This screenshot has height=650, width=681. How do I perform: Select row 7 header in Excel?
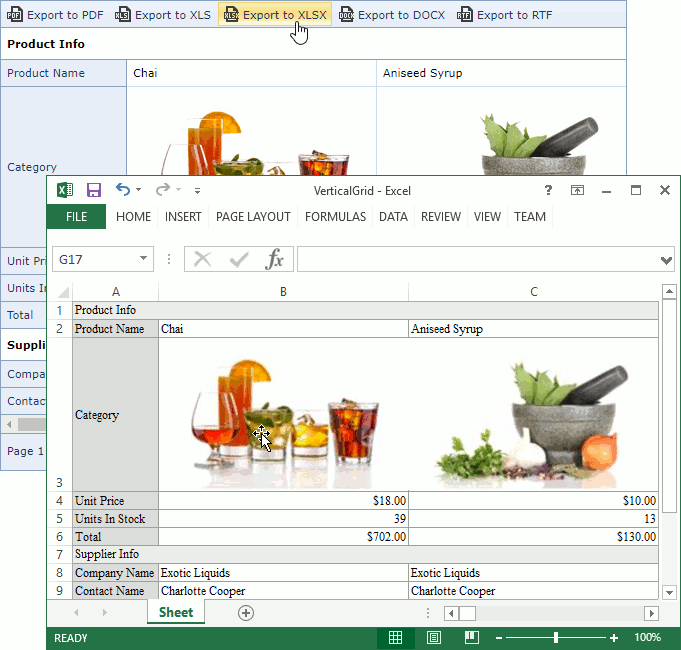(x=60, y=554)
